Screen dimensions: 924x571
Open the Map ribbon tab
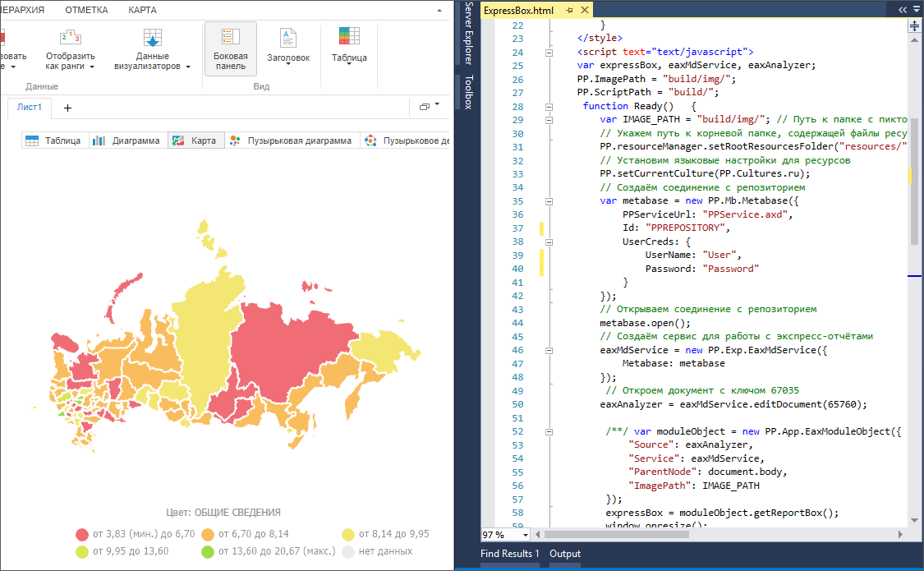pyautogui.click(x=142, y=10)
